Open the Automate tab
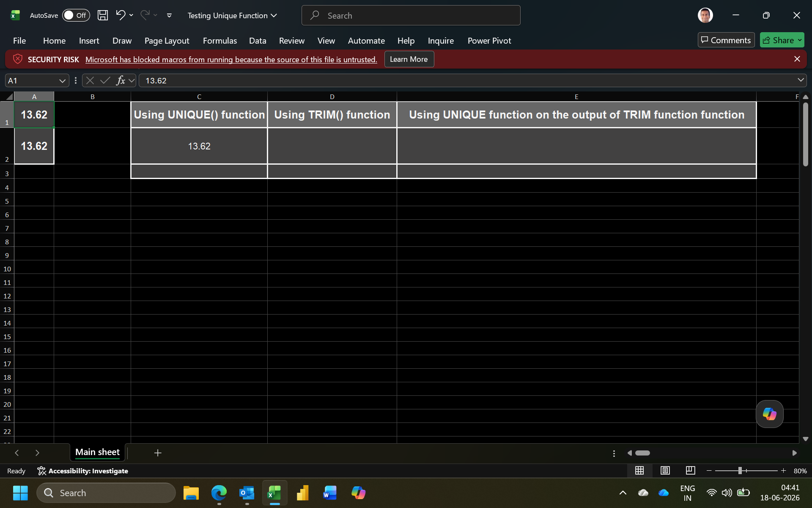Image resolution: width=812 pixels, height=508 pixels. tap(366, 41)
